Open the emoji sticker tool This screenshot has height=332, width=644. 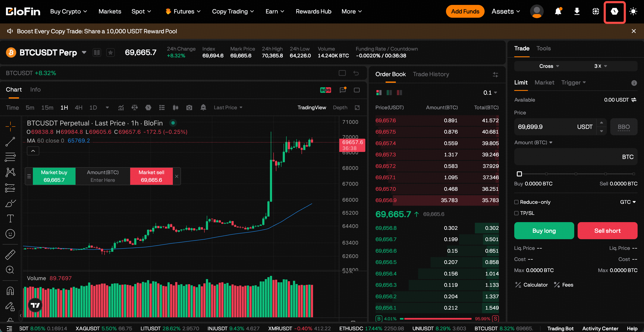[x=10, y=234]
